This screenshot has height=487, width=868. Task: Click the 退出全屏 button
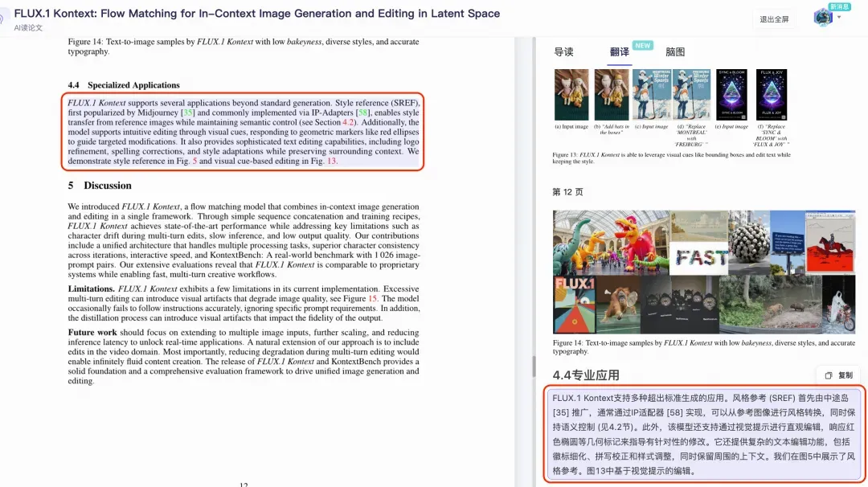[x=774, y=19]
